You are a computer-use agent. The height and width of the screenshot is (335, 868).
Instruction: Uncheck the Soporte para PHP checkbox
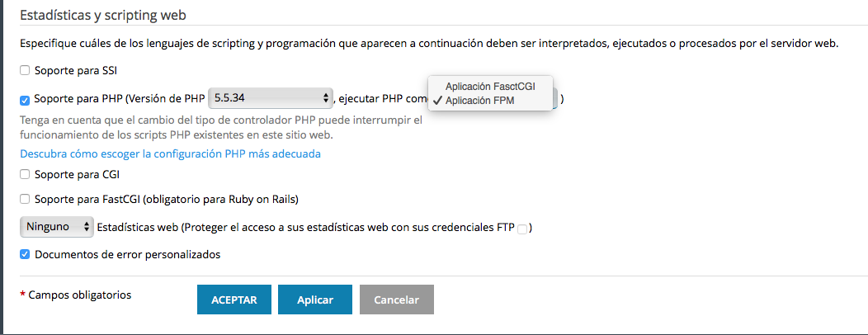pyautogui.click(x=25, y=100)
